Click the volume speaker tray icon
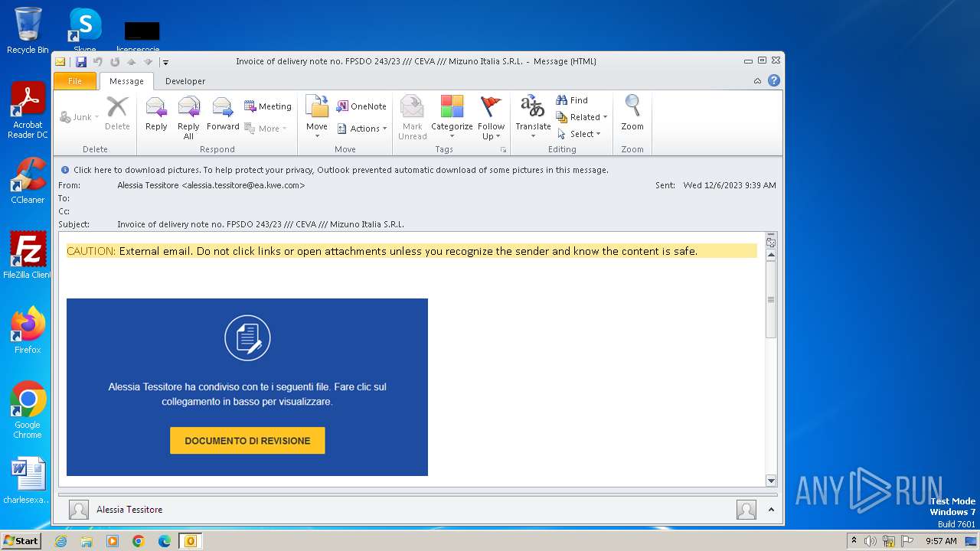 tap(871, 541)
